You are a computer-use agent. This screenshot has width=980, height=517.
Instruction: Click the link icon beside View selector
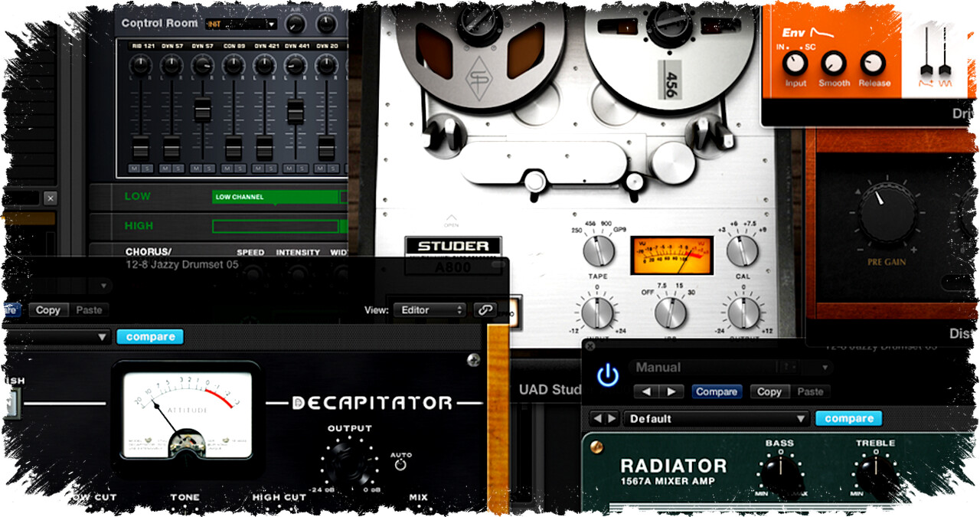(x=484, y=310)
